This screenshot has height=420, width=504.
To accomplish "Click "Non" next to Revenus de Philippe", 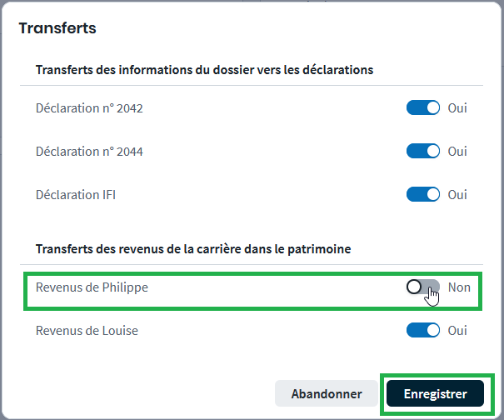I will click(x=459, y=287).
